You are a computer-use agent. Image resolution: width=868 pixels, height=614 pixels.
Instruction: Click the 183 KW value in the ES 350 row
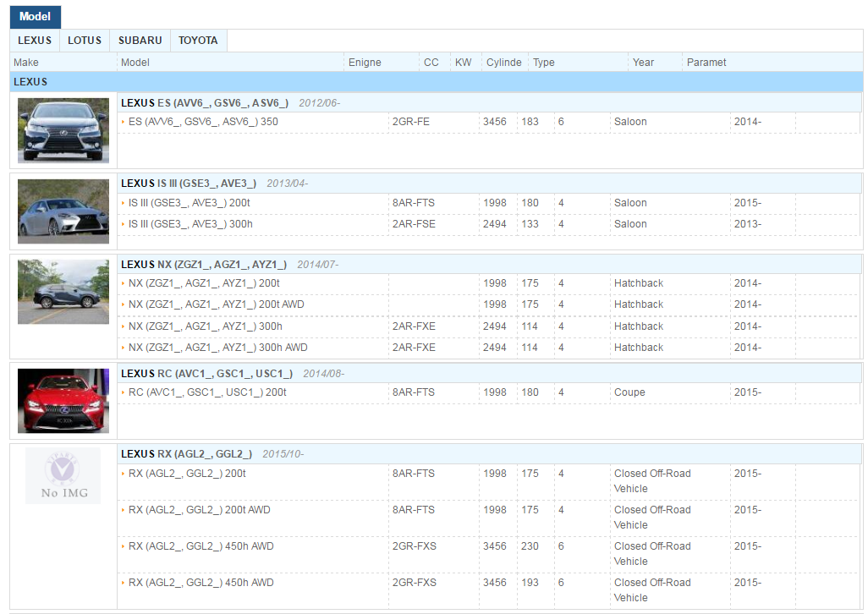[x=530, y=122]
